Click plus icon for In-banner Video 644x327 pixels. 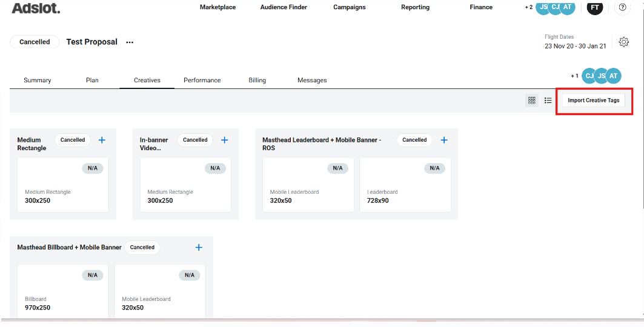224,140
